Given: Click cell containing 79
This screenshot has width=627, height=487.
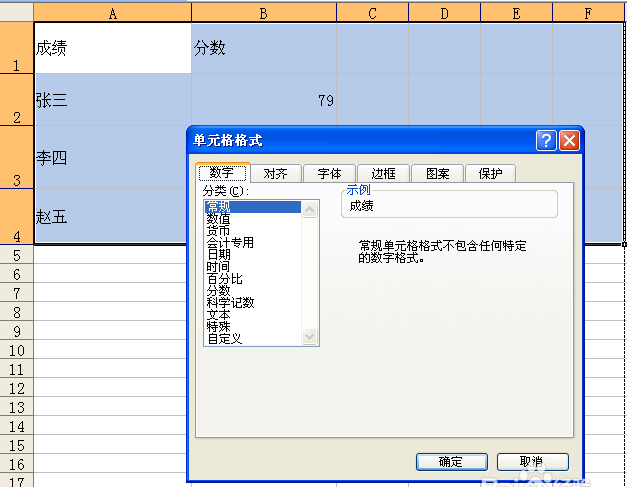Looking at the screenshot, I should (x=264, y=100).
